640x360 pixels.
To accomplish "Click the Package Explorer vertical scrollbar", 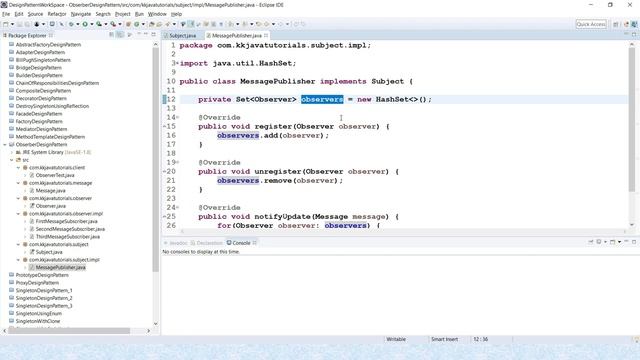I will tap(156, 159).
